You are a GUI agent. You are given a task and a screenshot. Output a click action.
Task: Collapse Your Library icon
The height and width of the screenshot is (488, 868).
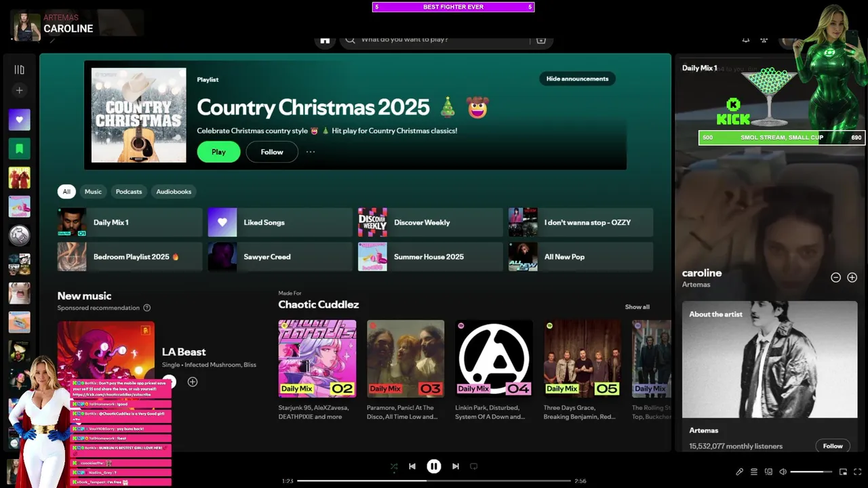(19, 70)
